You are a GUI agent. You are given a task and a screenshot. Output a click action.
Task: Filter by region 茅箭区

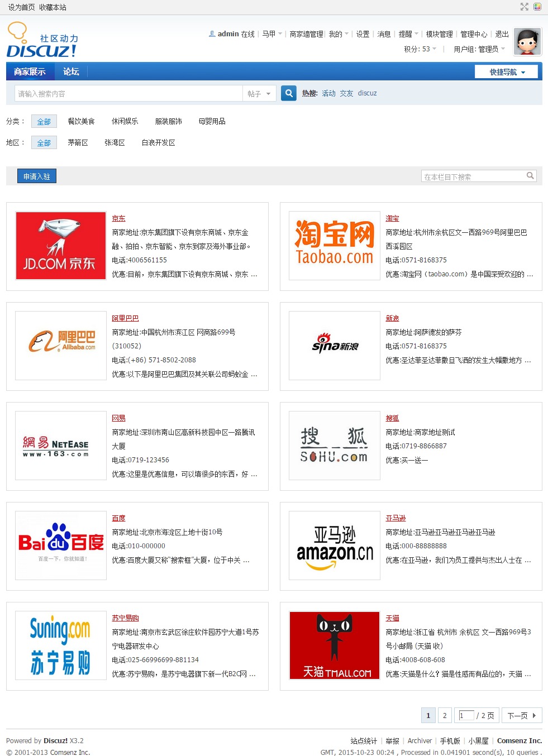point(78,143)
